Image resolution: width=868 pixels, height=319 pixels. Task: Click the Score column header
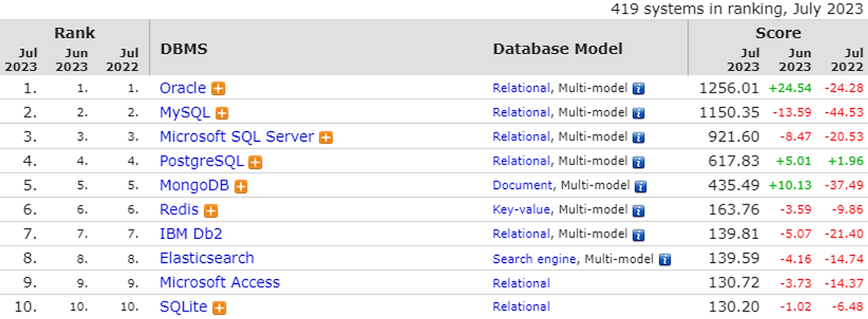[x=778, y=33]
